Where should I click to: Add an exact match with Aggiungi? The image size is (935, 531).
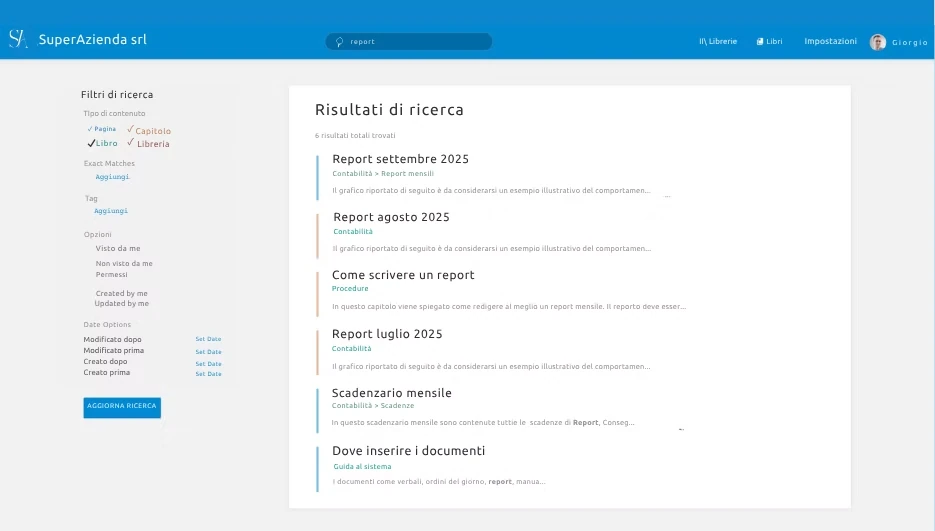coord(112,177)
